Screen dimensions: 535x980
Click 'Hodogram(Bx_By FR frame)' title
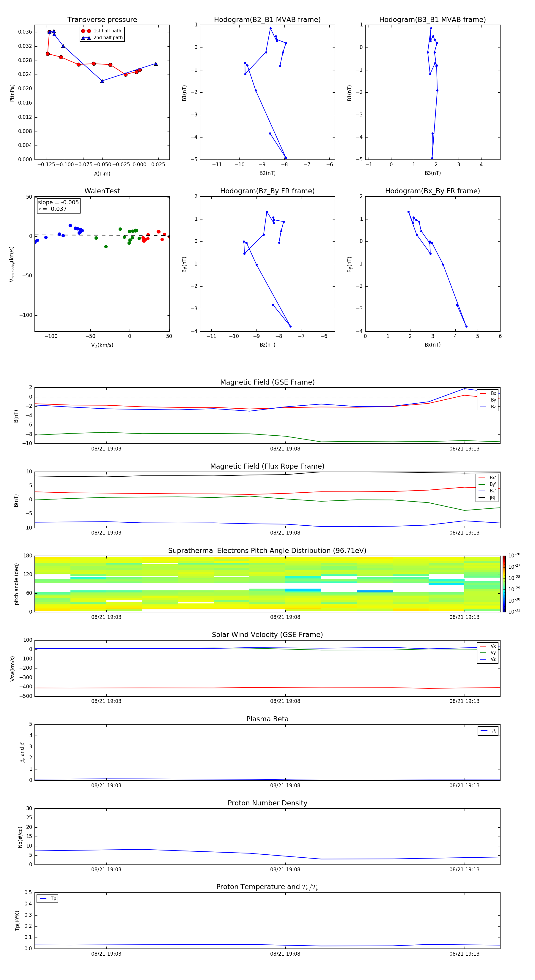[x=432, y=191]
